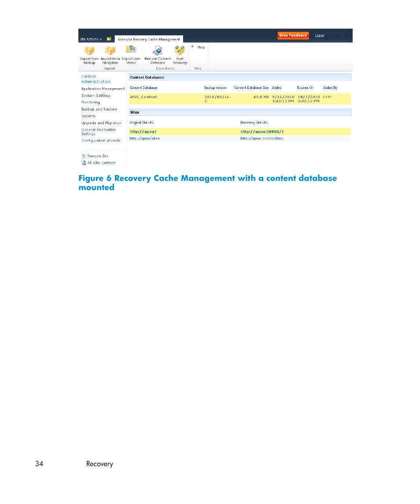This screenshot has height=504, width=420.
Task: Open General Application Settings link
Action: click(99, 132)
